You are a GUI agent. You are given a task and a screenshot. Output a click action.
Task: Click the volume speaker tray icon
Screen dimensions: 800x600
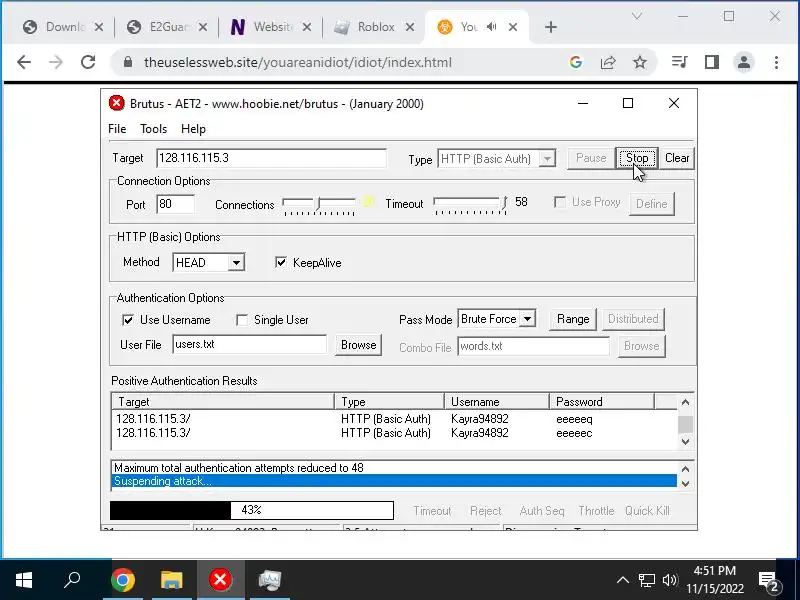click(670, 580)
